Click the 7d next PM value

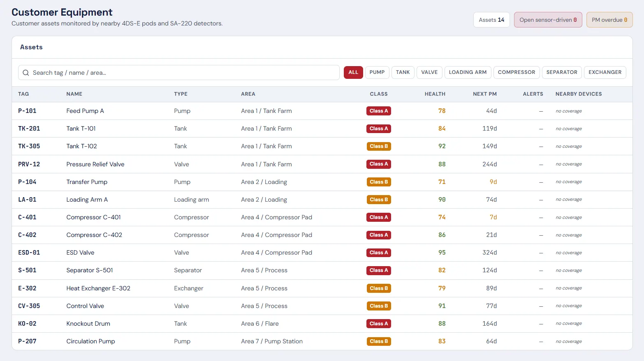[493, 217]
